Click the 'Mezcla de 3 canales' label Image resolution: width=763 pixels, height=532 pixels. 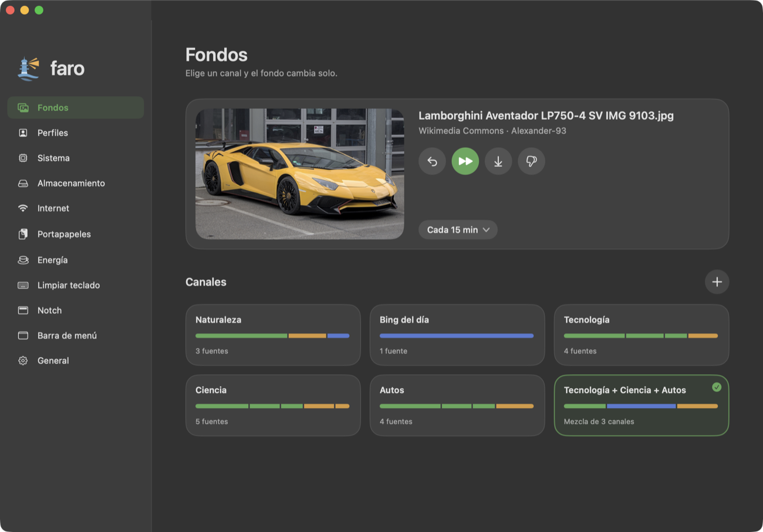tap(599, 422)
